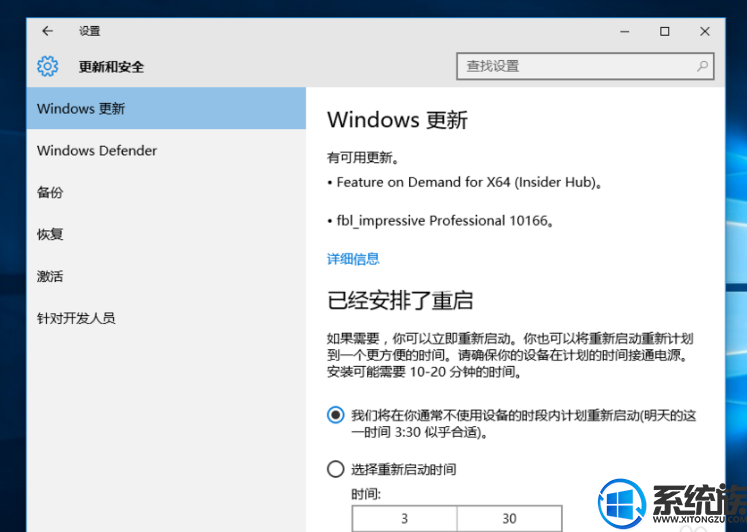
Task: Click the Feature on Demand for X64 update entry
Action: tap(465, 182)
